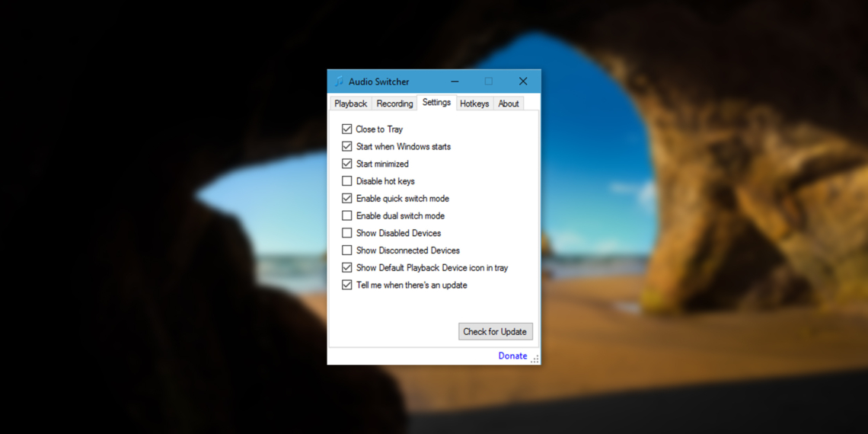The height and width of the screenshot is (434, 868).
Task: Uncheck Close to Tray option
Action: tap(347, 129)
